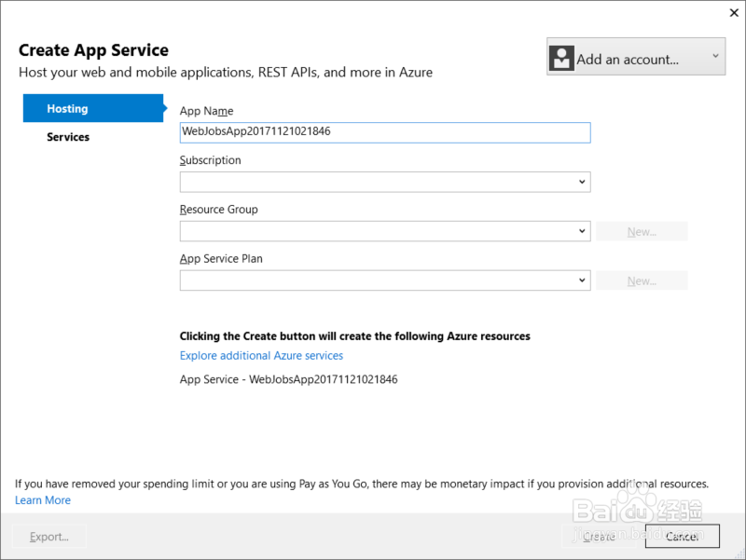Click the App Name label
Viewport: 746px width, 560px height.
(206, 112)
